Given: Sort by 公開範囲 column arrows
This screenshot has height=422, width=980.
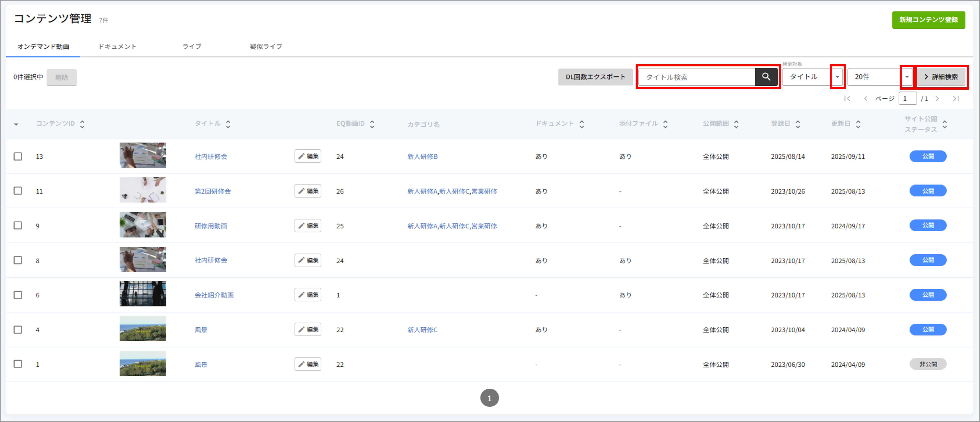Looking at the screenshot, I should coord(737,124).
